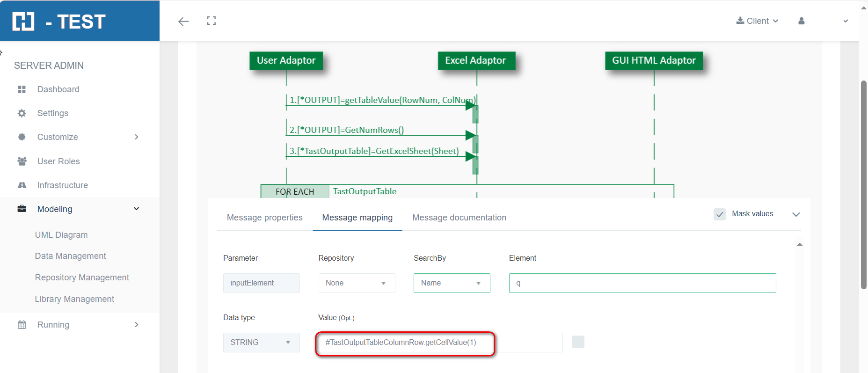The width and height of the screenshot is (868, 373).
Task: Open the SearchBy dropdown set to Name
Action: coord(452,283)
